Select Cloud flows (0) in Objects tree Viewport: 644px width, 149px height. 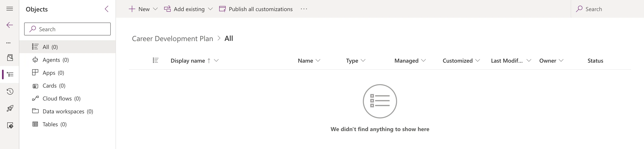[x=67, y=98]
